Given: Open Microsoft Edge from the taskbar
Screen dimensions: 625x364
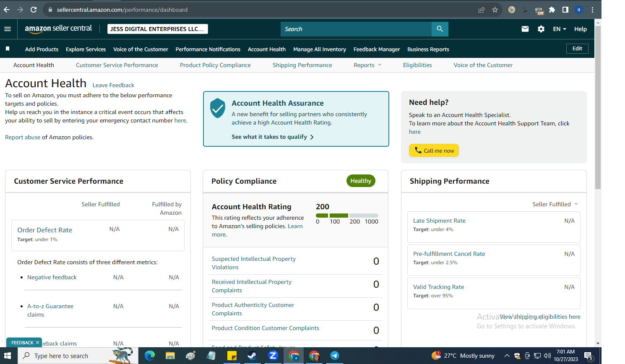Looking at the screenshot, I should (x=150, y=356).
